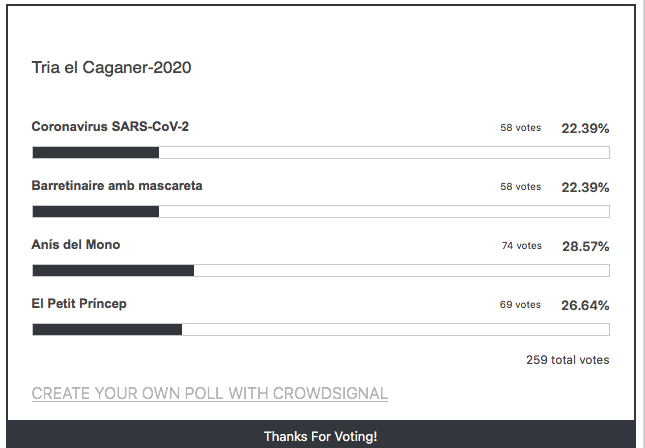Click the Anís del Mono result bar
The image size is (645, 448).
tap(320, 270)
